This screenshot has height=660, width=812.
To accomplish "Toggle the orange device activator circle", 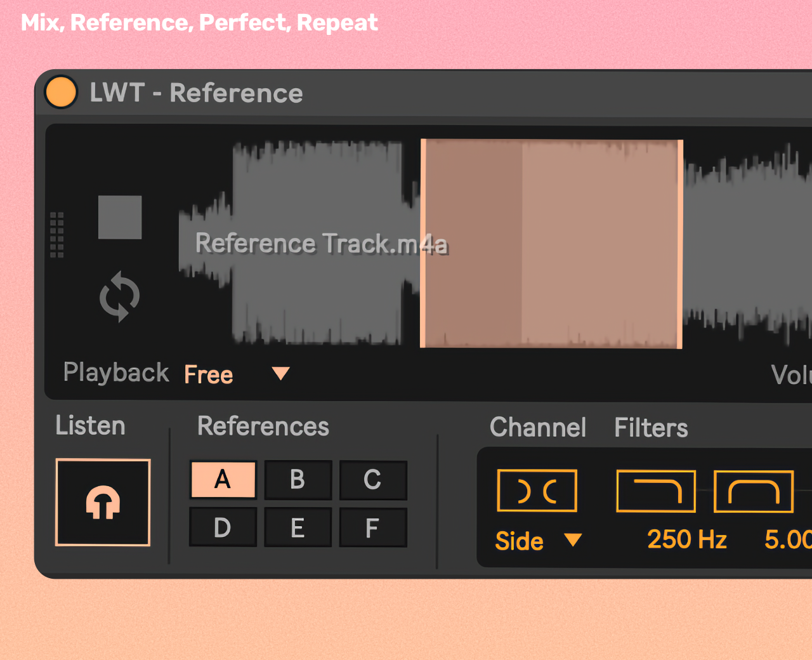I will [x=61, y=92].
